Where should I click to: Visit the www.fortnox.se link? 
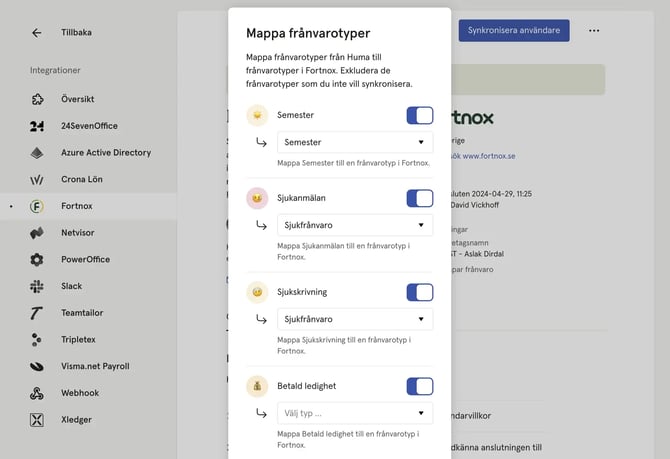tap(489, 156)
